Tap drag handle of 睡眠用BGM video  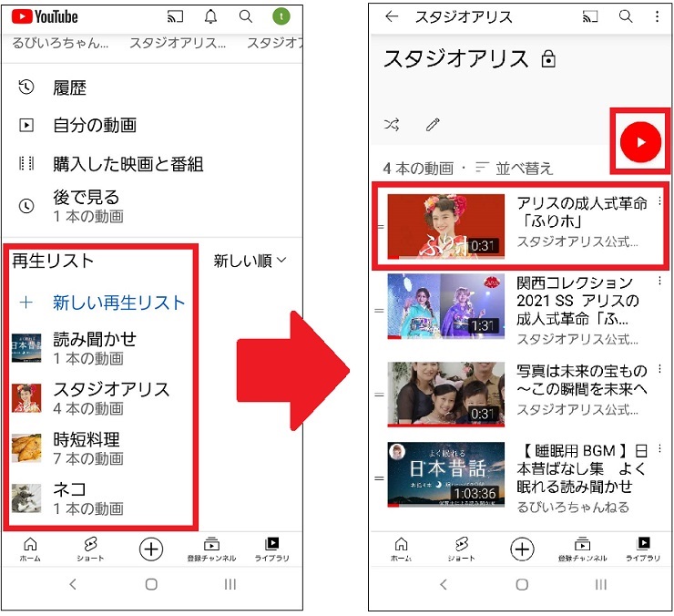[x=379, y=477]
